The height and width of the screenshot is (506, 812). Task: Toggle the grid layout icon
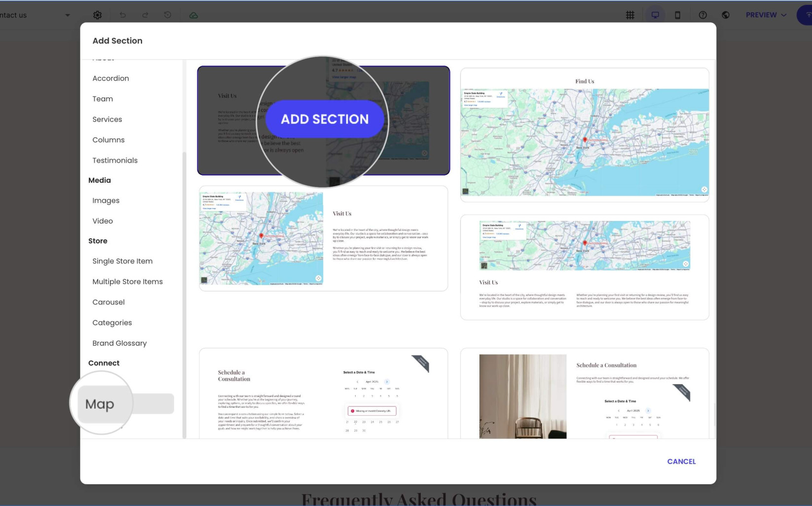(x=630, y=15)
